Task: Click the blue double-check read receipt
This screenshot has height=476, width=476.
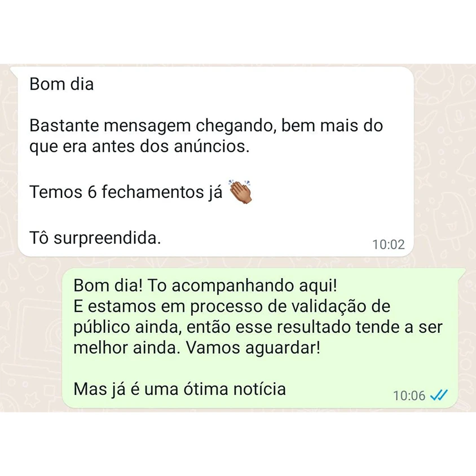Action: click(x=439, y=395)
